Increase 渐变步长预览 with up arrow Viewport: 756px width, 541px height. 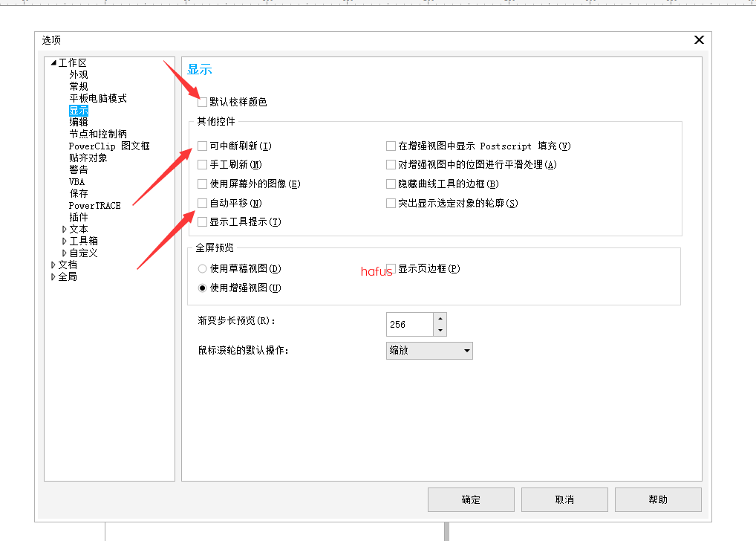click(440, 319)
